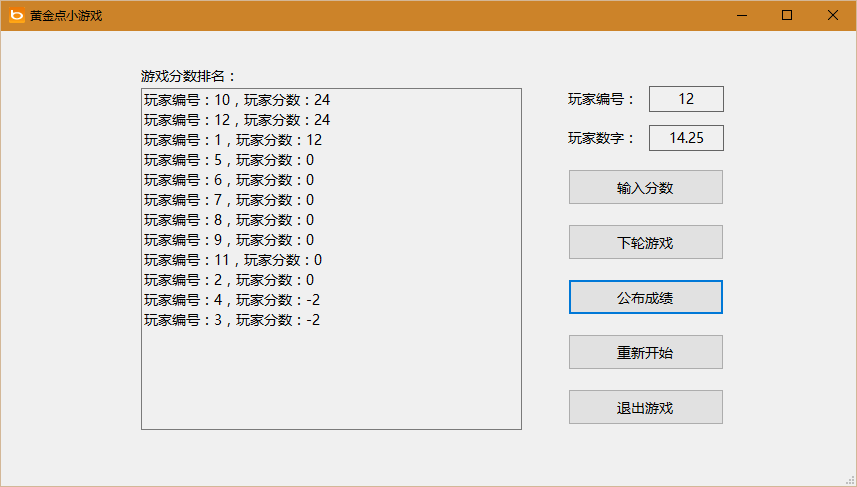Viewport: 857px width, 487px height.
Task: Select row 玩家编号：5，玩家分数：0
Action: click(331, 160)
